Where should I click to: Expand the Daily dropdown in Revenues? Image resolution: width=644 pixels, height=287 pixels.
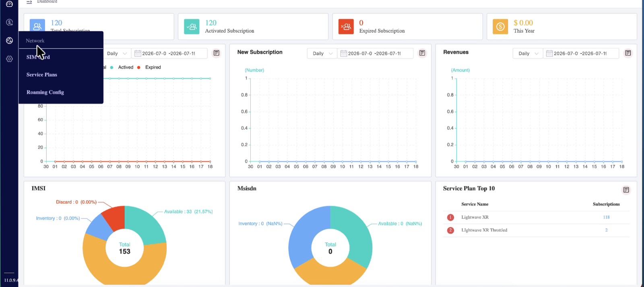(528, 53)
